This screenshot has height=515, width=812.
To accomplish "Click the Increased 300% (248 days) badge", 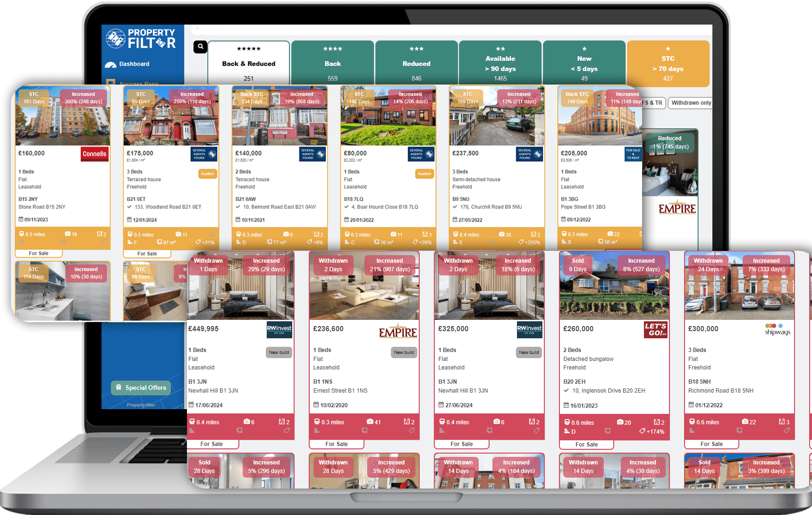I will click(84, 98).
